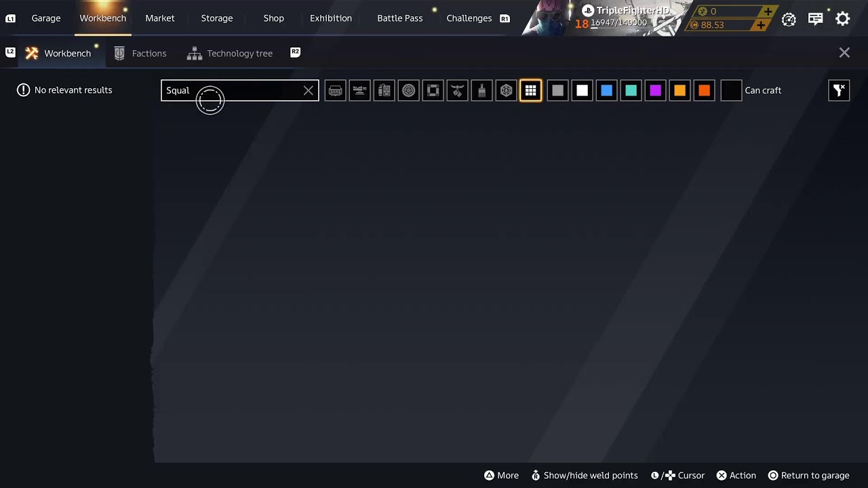Go to the Market tab
Image resolution: width=868 pixels, height=488 pixels.
[x=160, y=18]
